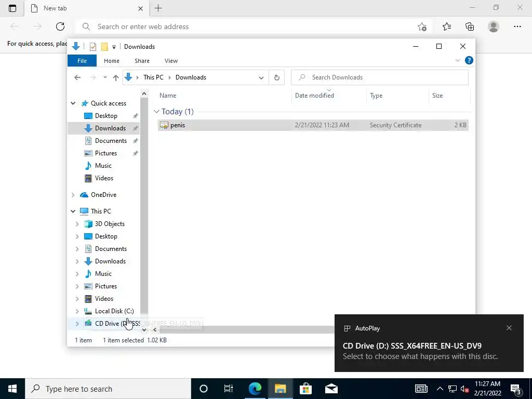Open the Mail app from the taskbar
The height and width of the screenshot is (399, 532).
(331, 389)
